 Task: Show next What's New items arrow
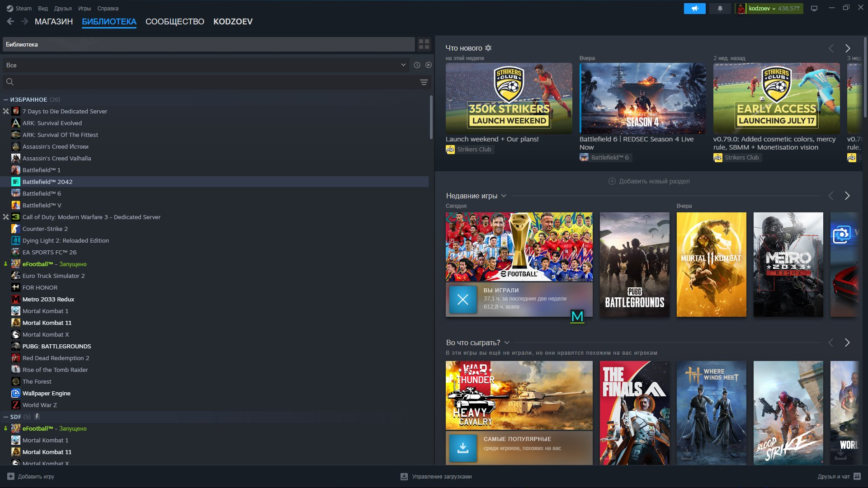pyautogui.click(x=848, y=48)
